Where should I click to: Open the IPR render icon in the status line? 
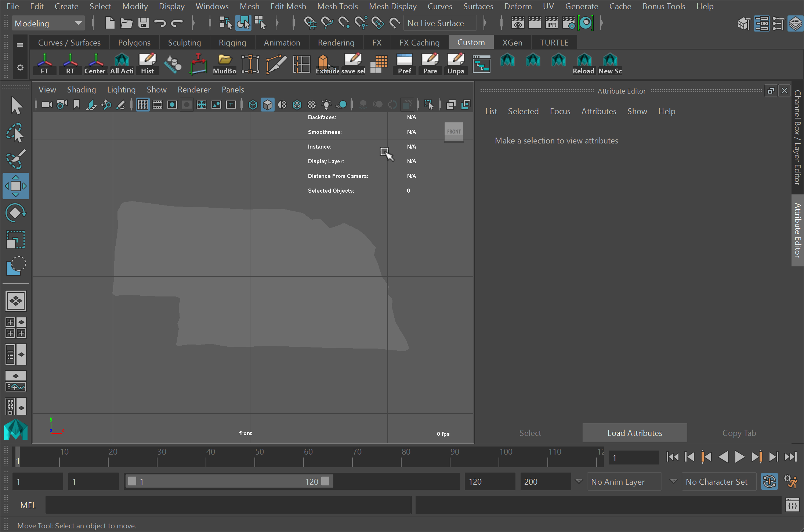pos(552,23)
